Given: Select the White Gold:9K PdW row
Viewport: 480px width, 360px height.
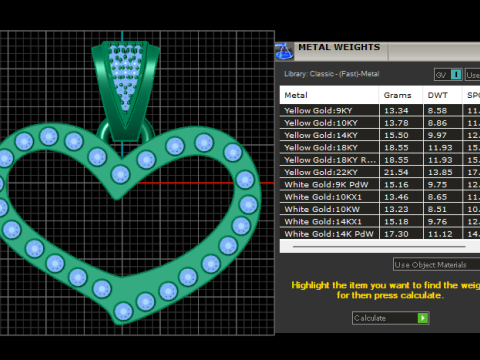Looking at the screenshot, I should (380, 184).
